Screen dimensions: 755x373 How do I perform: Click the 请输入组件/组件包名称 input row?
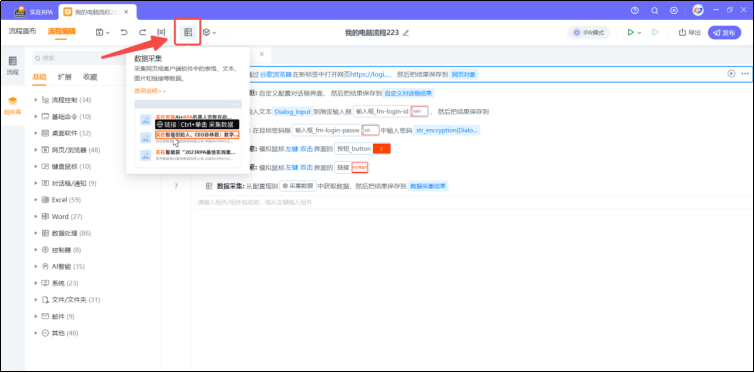pyautogui.click(x=472, y=203)
